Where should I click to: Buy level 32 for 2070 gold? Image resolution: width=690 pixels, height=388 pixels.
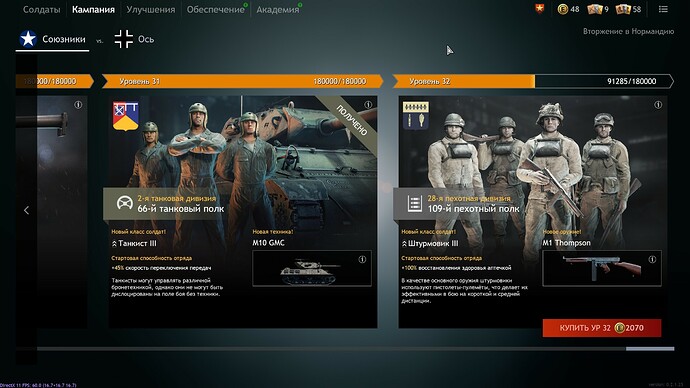point(602,328)
